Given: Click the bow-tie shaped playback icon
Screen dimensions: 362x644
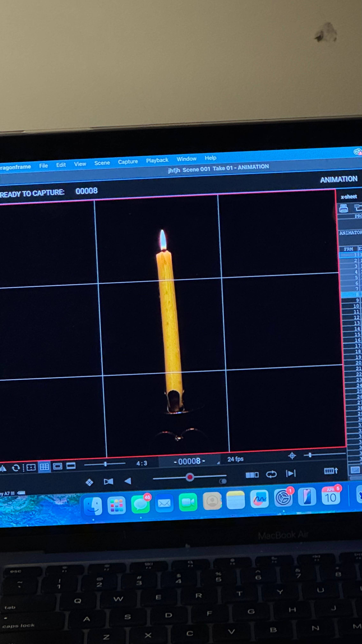Looking at the screenshot, I should [108, 482].
